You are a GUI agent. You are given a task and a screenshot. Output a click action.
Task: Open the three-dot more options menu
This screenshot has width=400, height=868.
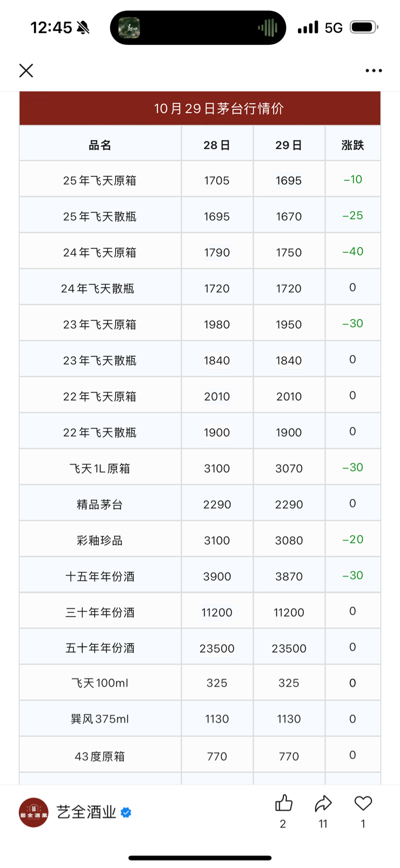coord(373,70)
